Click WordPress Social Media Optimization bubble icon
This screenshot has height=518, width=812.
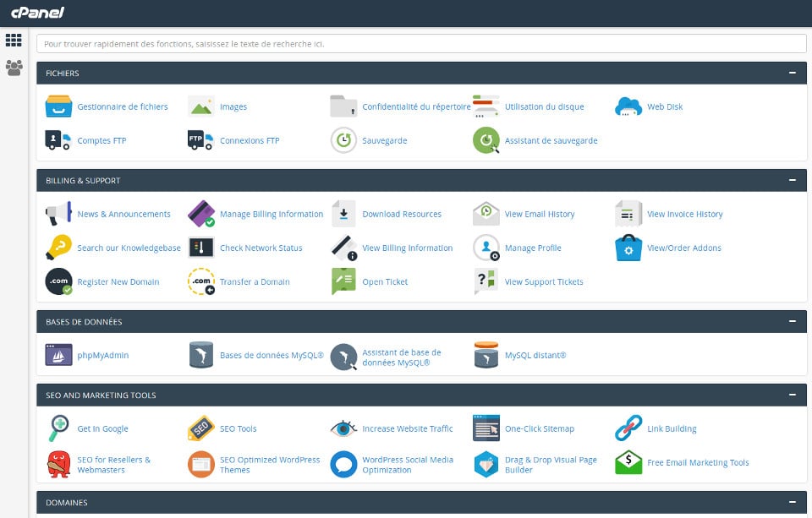(343, 464)
